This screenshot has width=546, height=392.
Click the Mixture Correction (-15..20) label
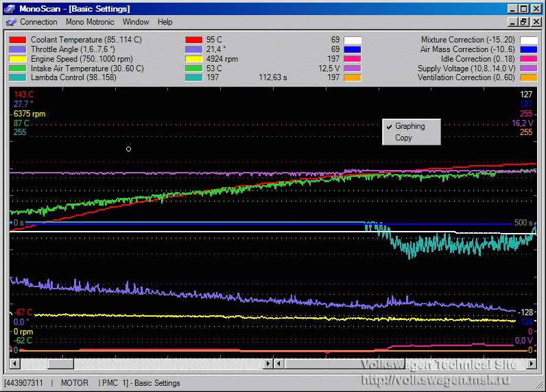(x=468, y=40)
